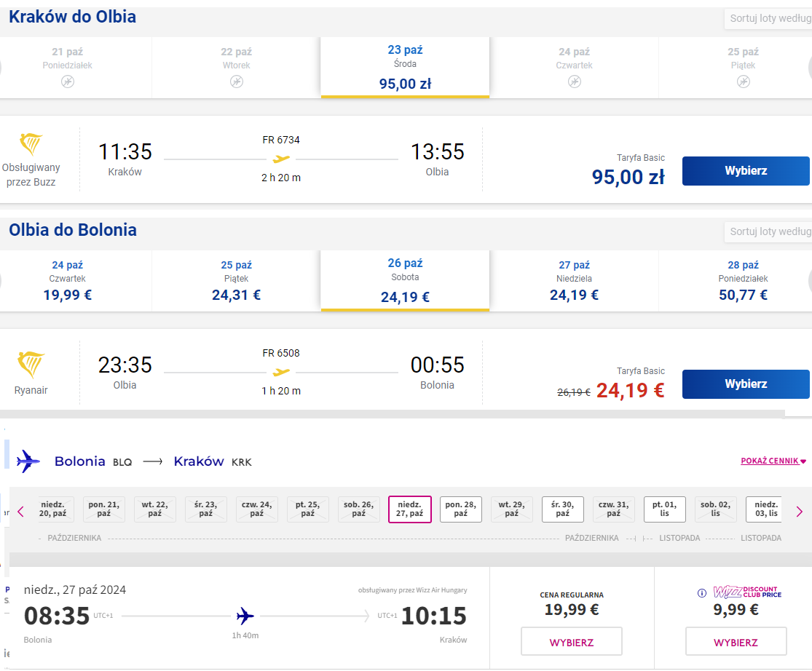
Task: Go to next dates with the pink right arrow
Action: click(x=799, y=512)
